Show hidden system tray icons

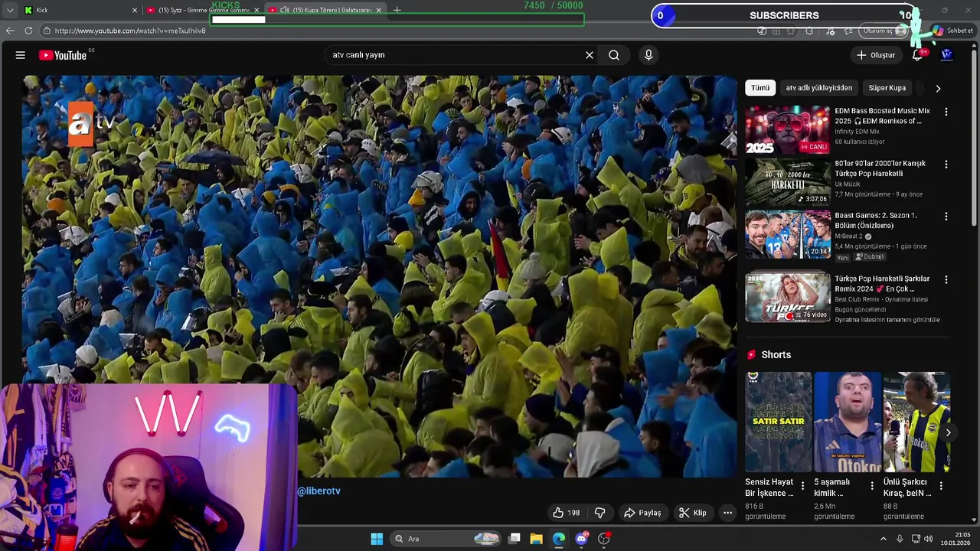tap(883, 539)
